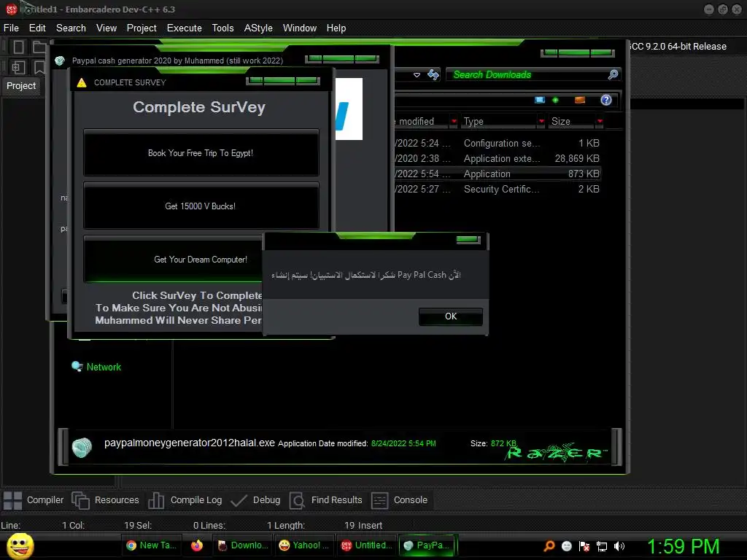This screenshot has width=747, height=560.
Task: Click the date modified value 8/24/2022 5:54 PM
Action: [403, 443]
